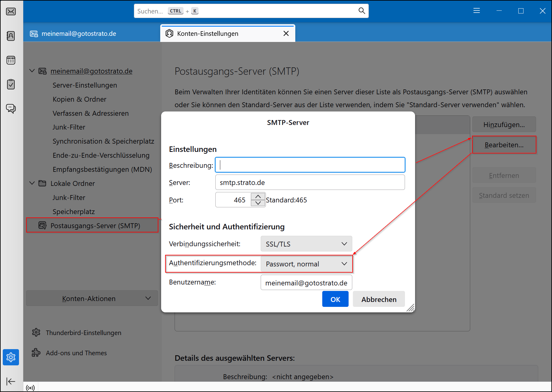The width and height of the screenshot is (552, 392).
Task: Open the Calendar space icon
Action: pyautogui.click(x=11, y=60)
